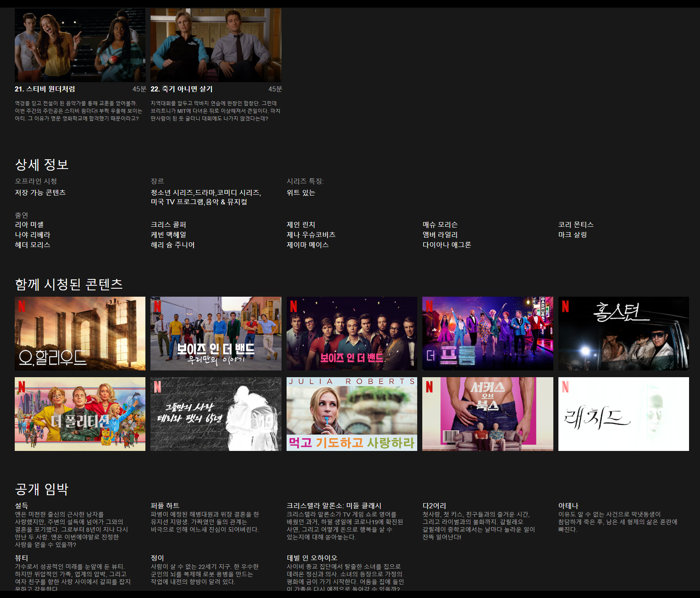
Task: Open 보이즈 인 더 밴드 우리만의 이야기 card
Action: click(x=216, y=333)
